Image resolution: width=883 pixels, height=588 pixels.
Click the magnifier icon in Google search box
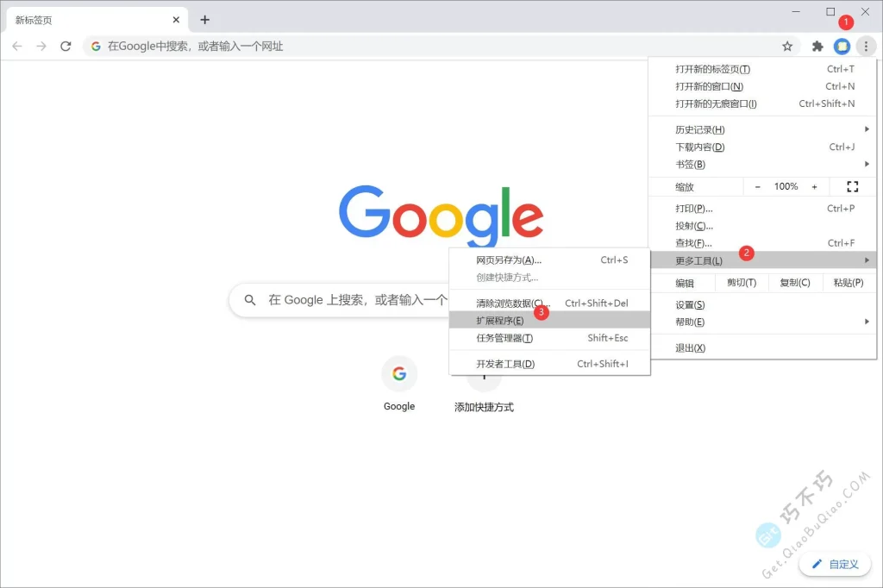[x=250, y=300]
